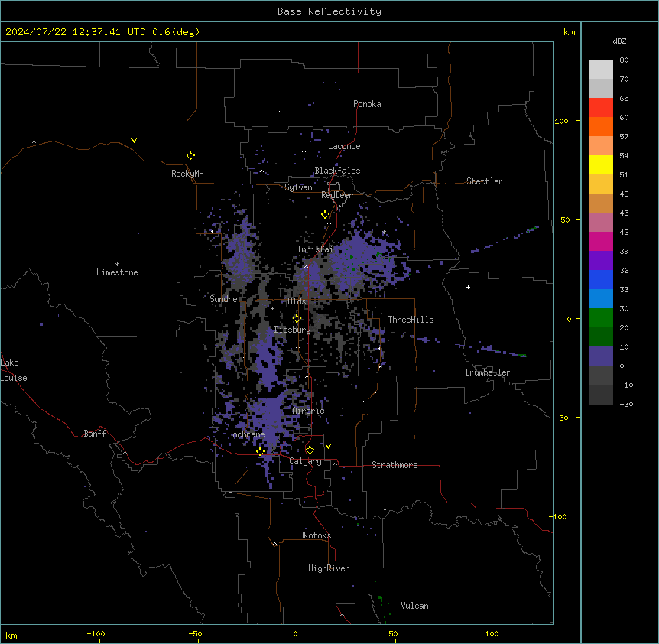Click the Vulcan label
The height and width of the screenshot is (644, 659).
click(414, 606)
